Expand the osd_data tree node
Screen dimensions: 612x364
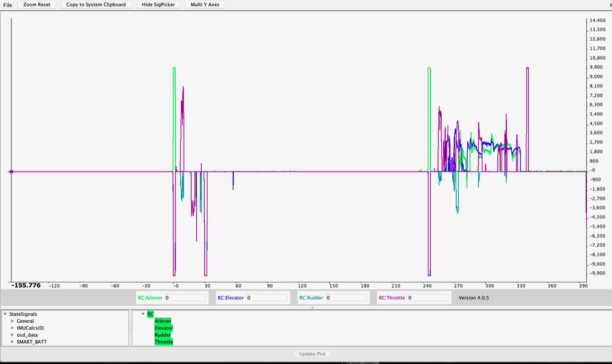(x=13, y=335)
